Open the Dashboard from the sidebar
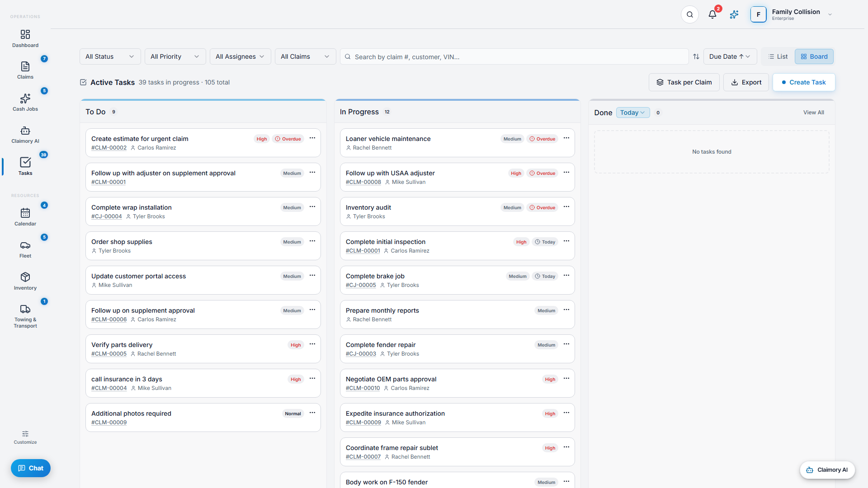 (x=25, y=38)
